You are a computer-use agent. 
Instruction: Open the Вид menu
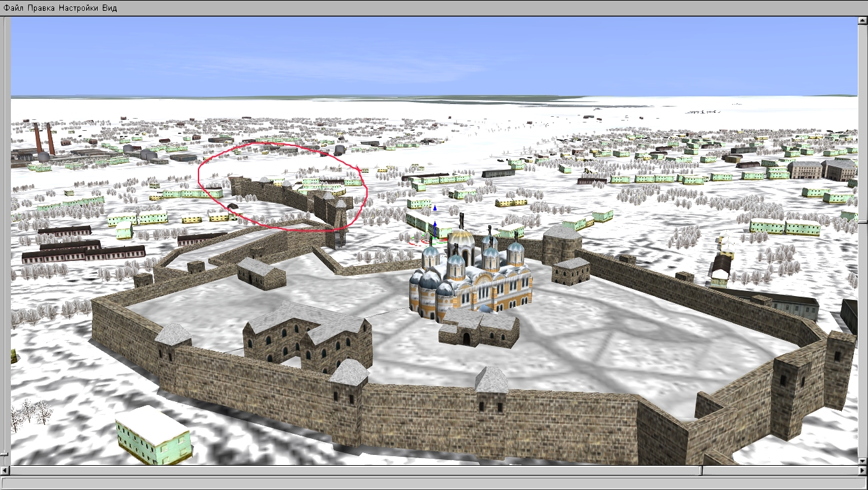pyautogui.click(x=110, y=8)
